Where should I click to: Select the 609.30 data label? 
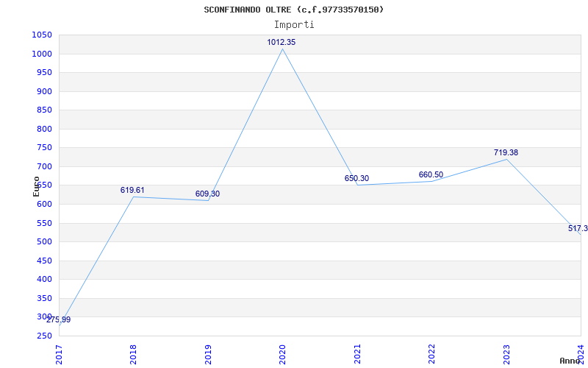(207, 194)
